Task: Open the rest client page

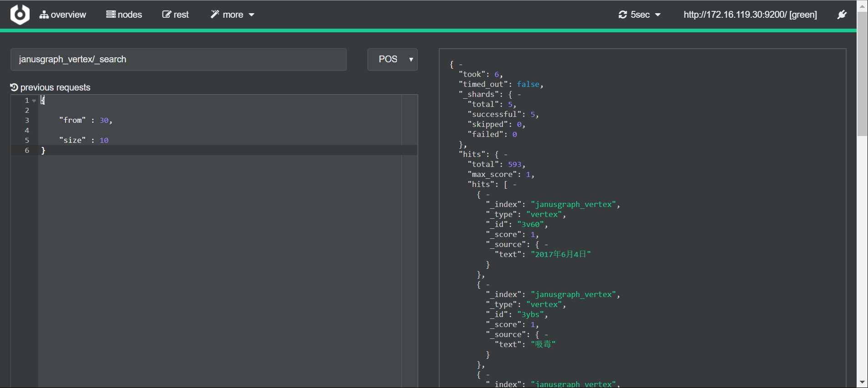Action: pyautogui.click(x=175, y=15)
